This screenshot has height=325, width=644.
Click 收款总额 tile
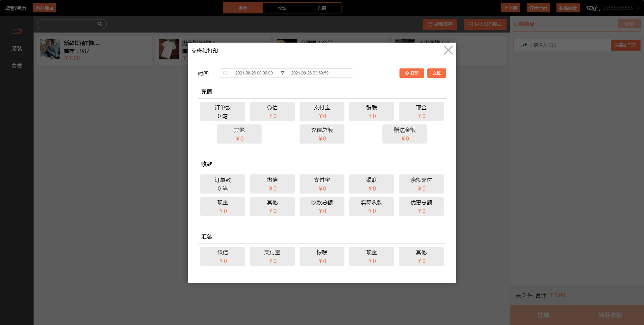[x=322, y=207]
